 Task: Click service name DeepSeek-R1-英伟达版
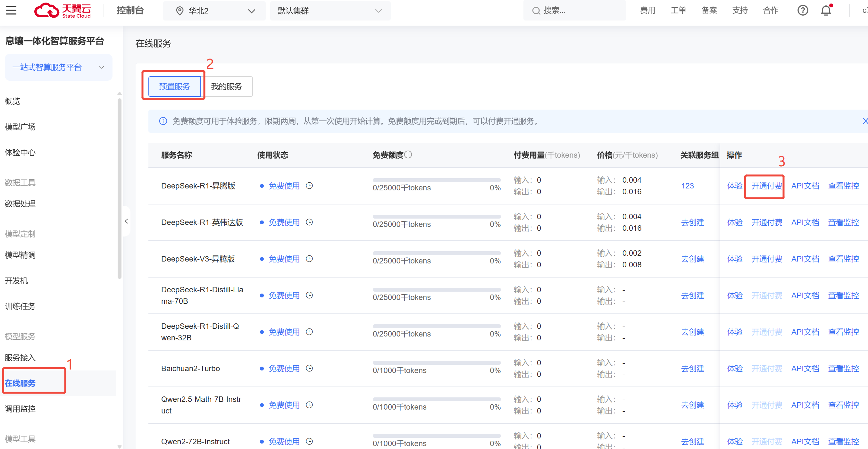(x=202, y=222)
